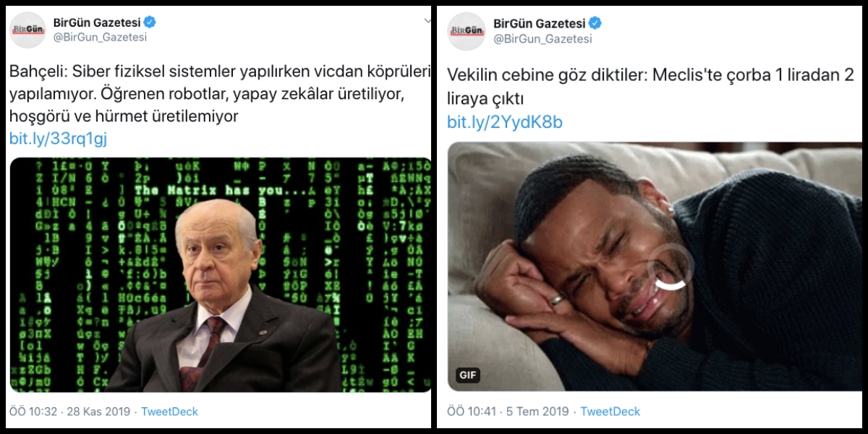Click BirGün avatar in left tweet
This screenshot has width=868, height=434.
point(27,30)
